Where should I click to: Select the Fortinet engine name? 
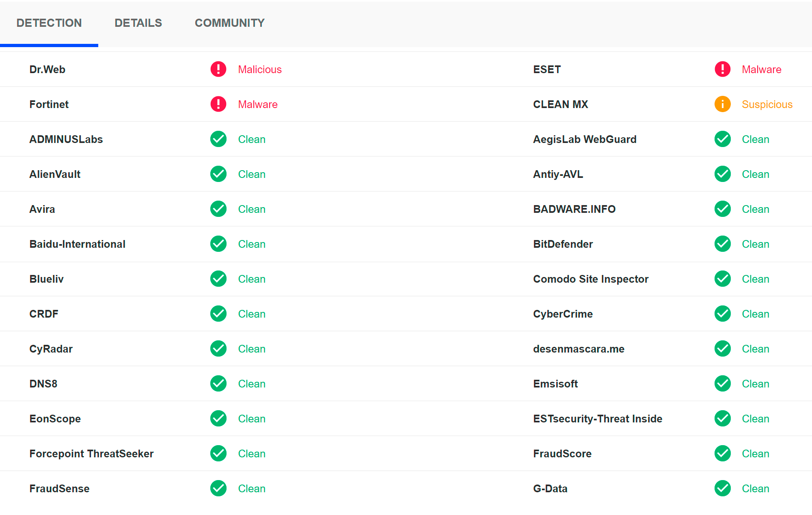click(49, 104)
